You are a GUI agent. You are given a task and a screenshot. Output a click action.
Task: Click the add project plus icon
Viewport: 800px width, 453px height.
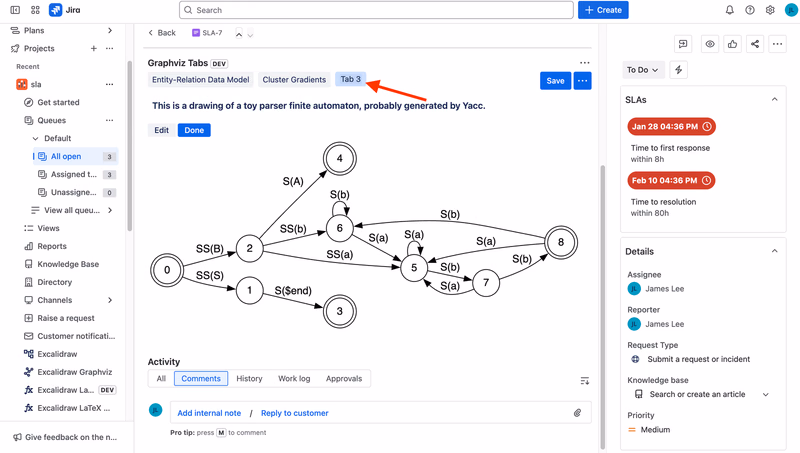[x=93, y=48]
